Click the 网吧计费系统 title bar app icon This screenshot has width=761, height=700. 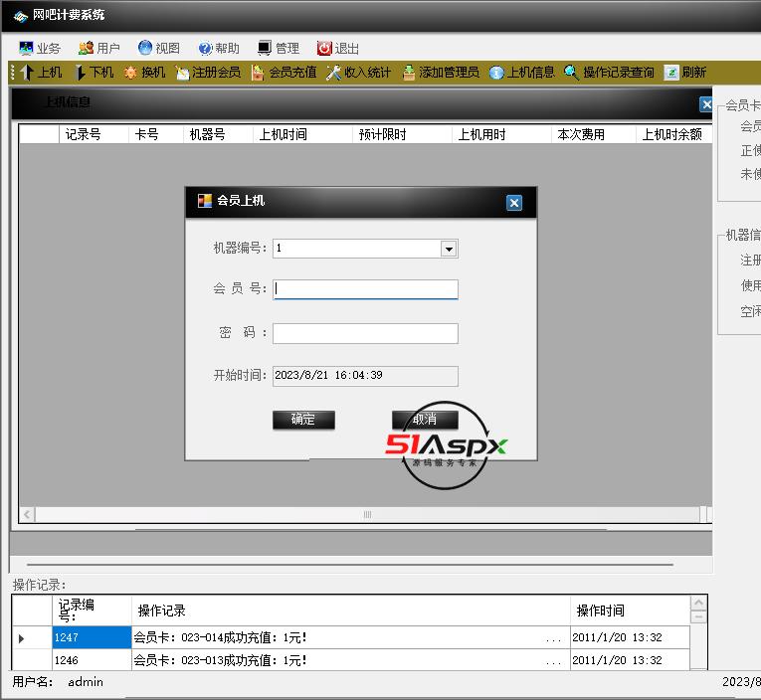pos(20,17)
